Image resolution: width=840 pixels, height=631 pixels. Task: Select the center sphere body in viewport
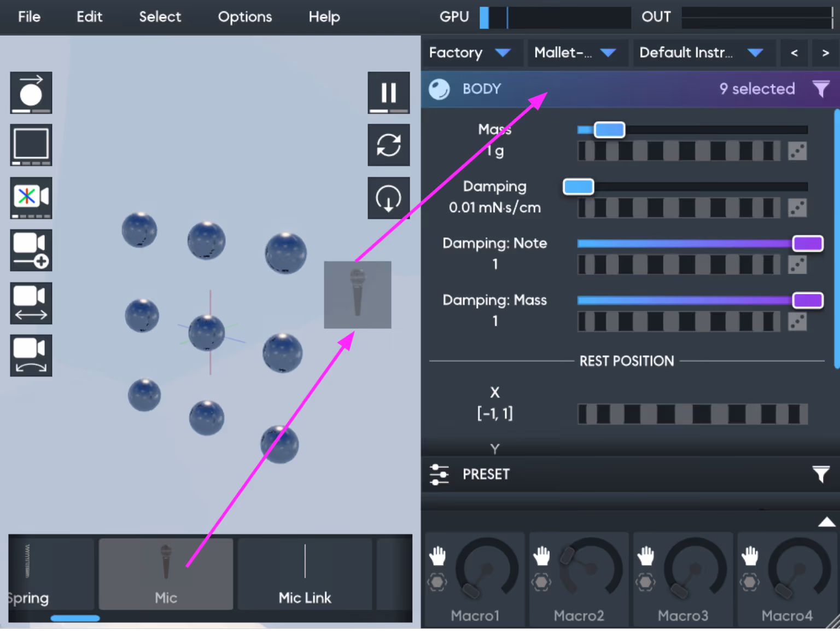click(207, 333)
